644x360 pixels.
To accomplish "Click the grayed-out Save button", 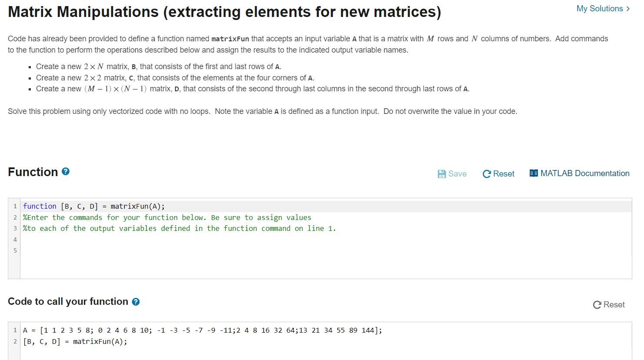I will point(452,173).
